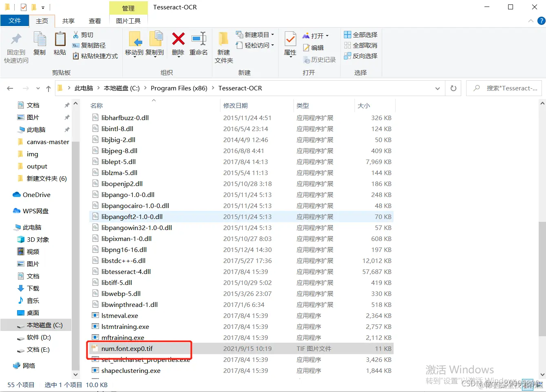The image size is (546, 392).
Task: Switch to the 主页 (Home) tab
Action: [42, 21]
